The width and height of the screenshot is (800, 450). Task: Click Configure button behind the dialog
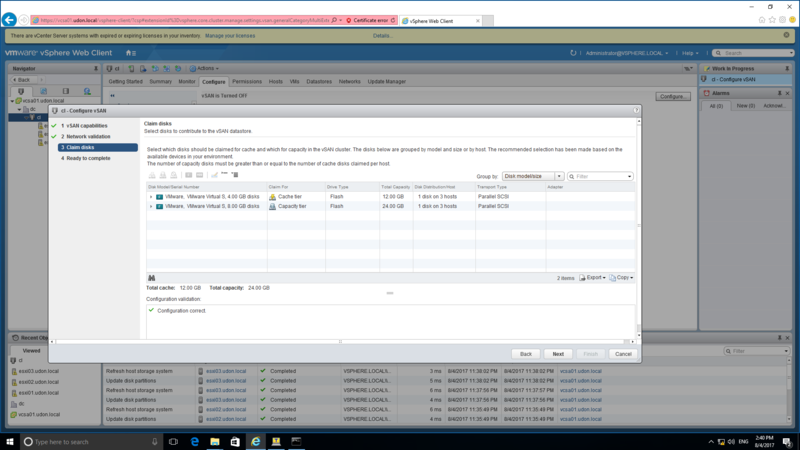point(672,96)
